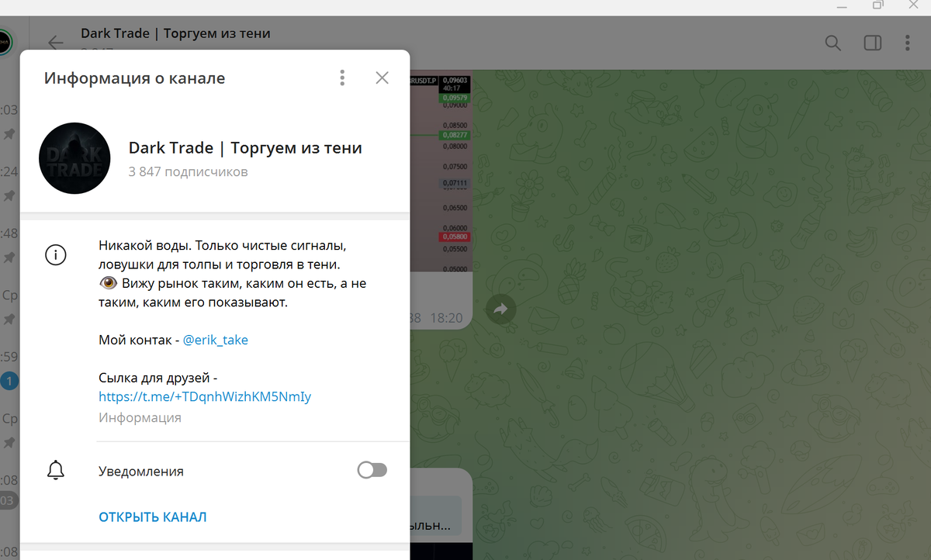Open the t.me invite link
Screen dimensions: 931x560
pos(205,396)
